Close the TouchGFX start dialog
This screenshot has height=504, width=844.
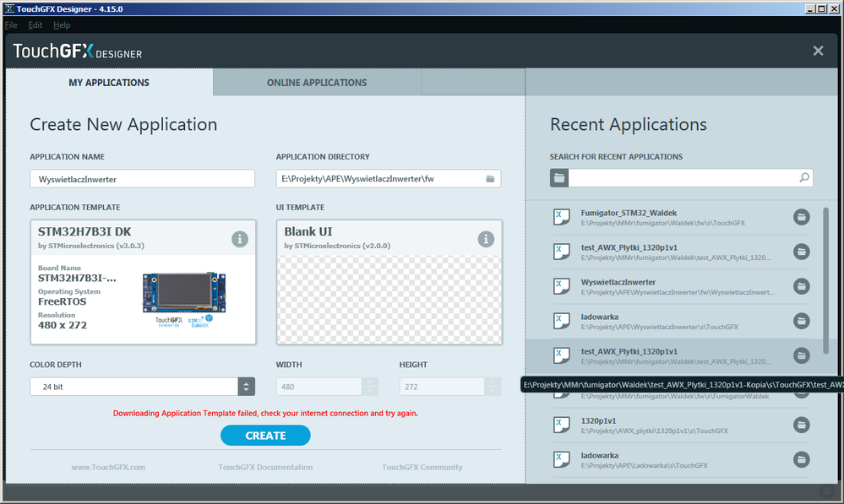click(818, 51)
